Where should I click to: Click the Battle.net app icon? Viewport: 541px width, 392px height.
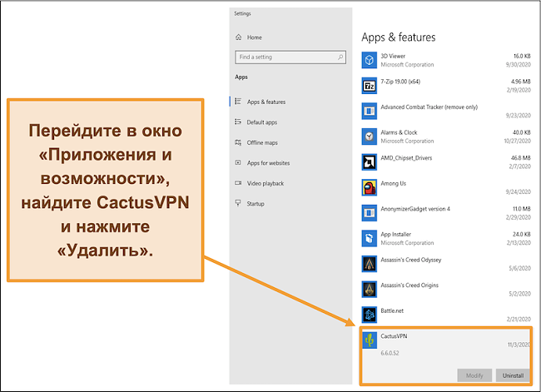[370, 315]
